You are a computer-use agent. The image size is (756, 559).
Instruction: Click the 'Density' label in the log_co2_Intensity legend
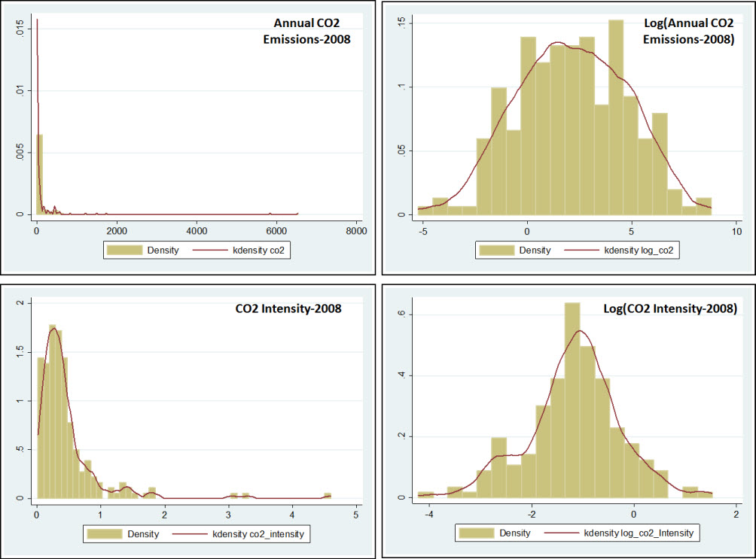515,533
